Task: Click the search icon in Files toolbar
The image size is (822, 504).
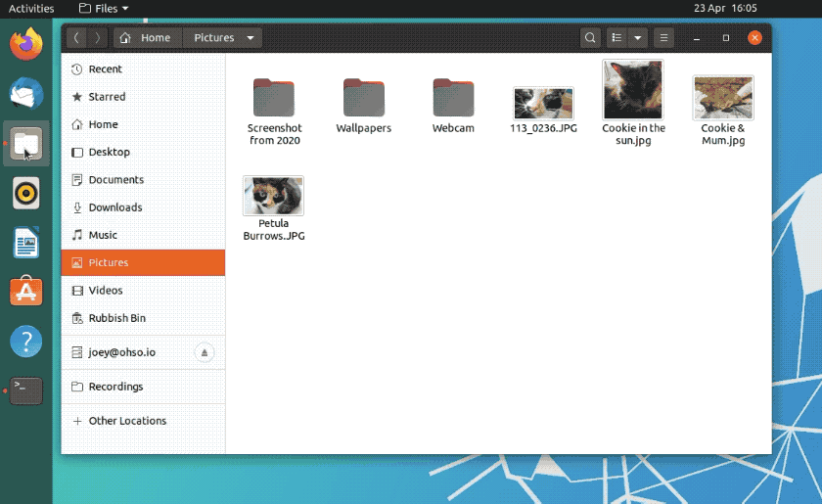Action: pyautogui.click(x=590, y=38)
